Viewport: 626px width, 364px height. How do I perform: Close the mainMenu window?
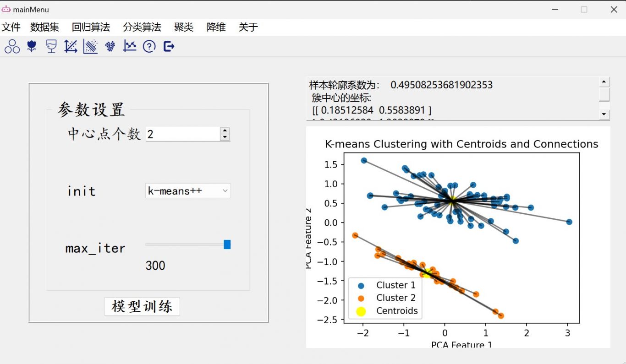614,9
